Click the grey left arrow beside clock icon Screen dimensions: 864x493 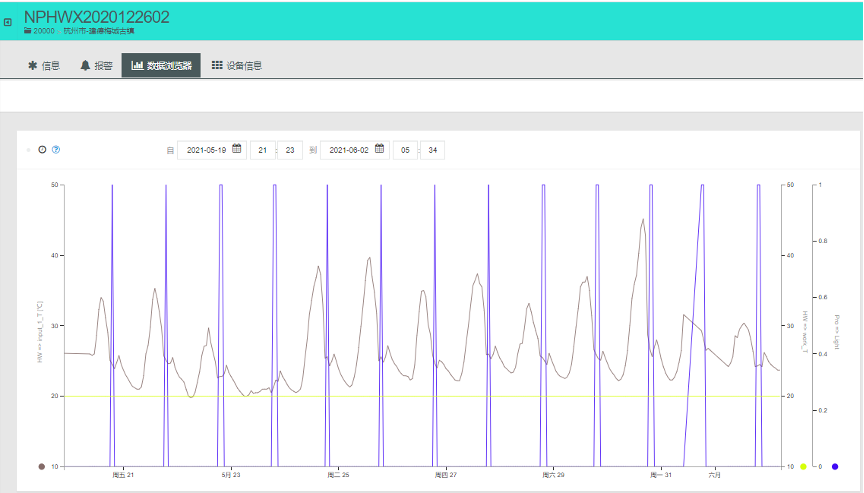pos(28,150)
